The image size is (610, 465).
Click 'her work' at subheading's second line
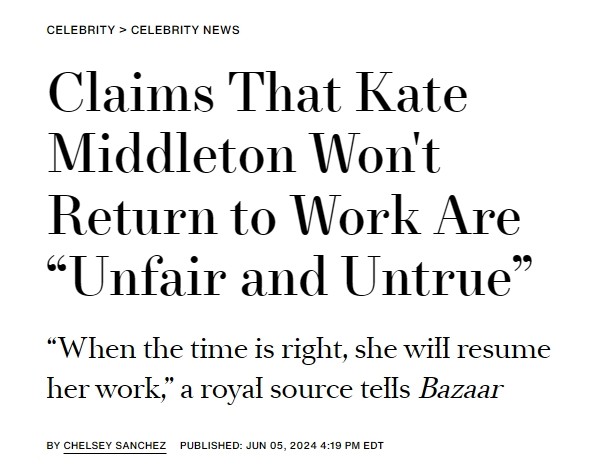tap(101, 389)
